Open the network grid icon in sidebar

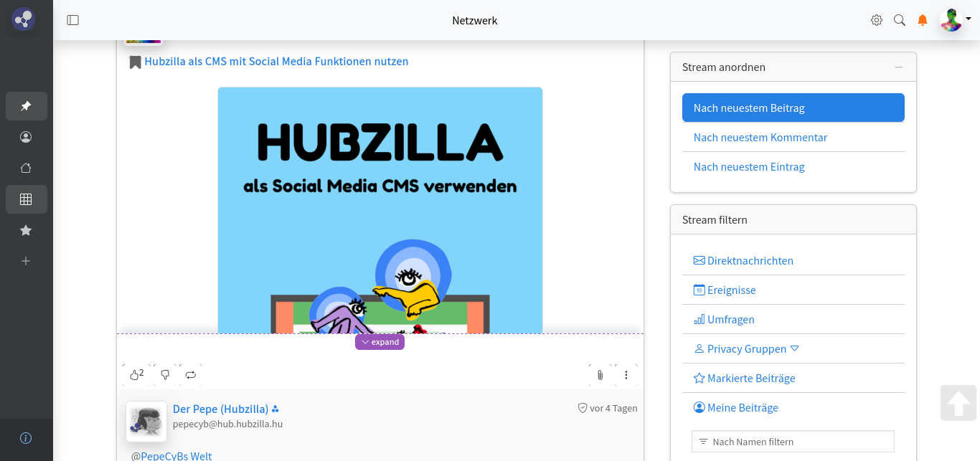[26, 199]
